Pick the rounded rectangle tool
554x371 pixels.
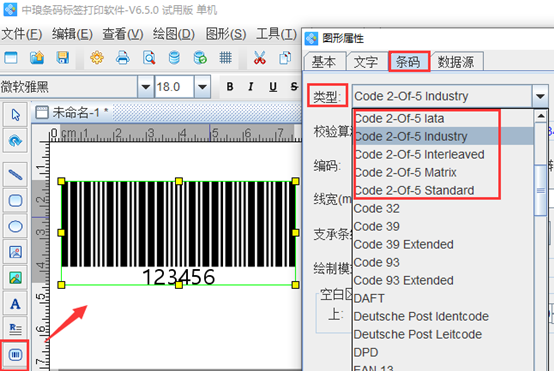15,200
